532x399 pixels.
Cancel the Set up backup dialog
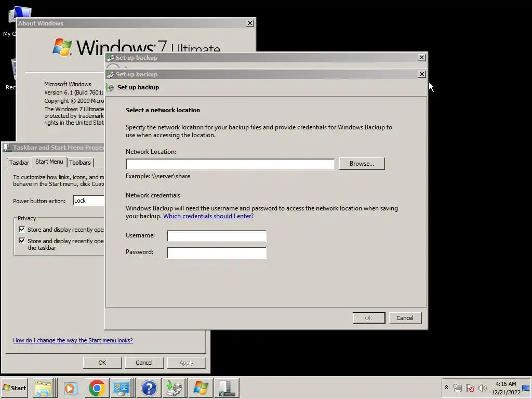point(405,318)
